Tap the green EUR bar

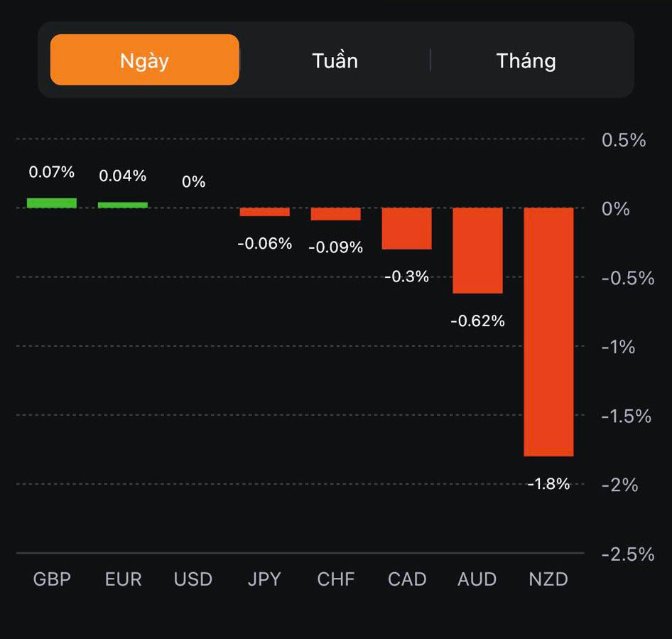tap(123, 205)
